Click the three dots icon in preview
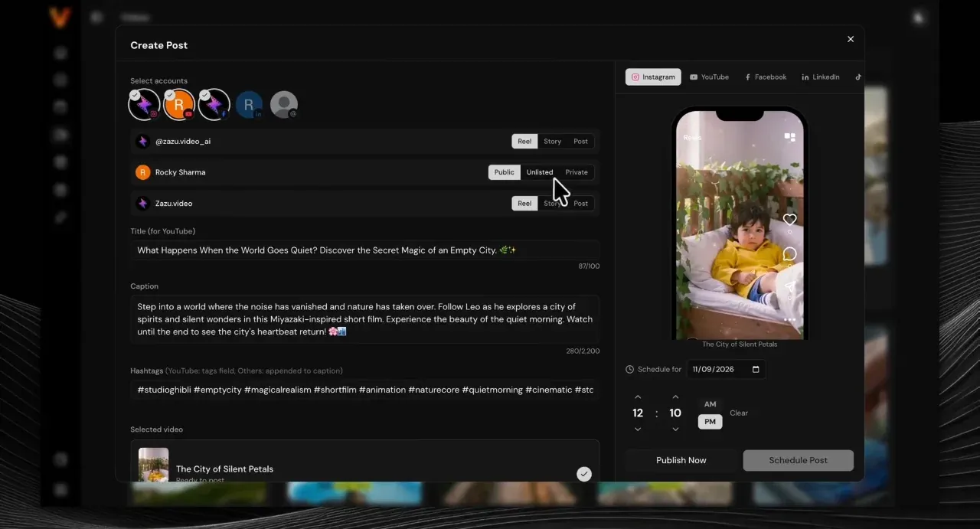 (790, 320)
